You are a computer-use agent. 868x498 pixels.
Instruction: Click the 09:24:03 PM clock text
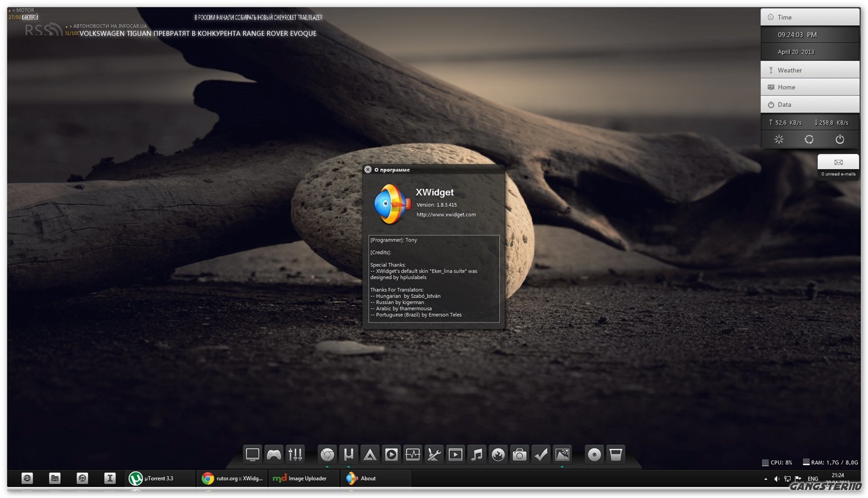pos(797,35)
